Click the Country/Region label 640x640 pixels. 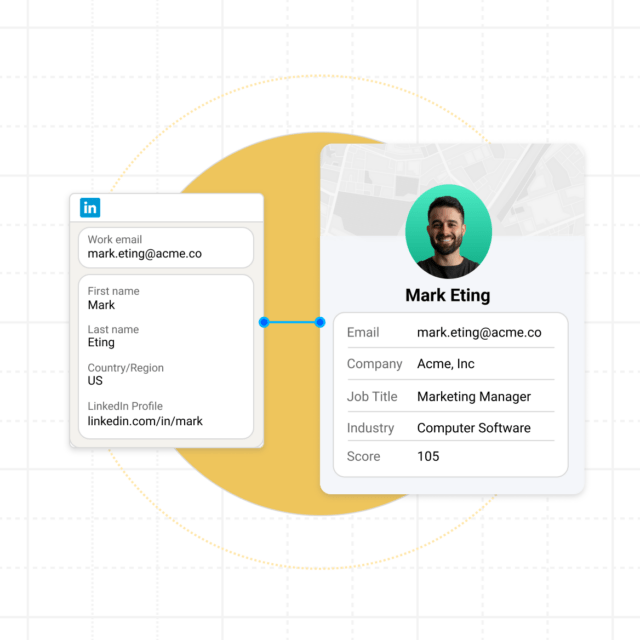pyautogui.click(x=126, y=368)
